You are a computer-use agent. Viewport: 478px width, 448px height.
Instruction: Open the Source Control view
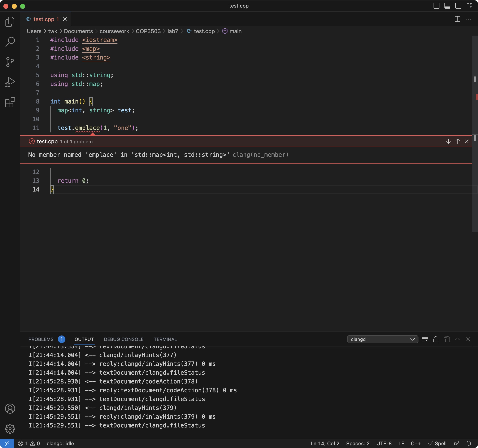[10, 62]
